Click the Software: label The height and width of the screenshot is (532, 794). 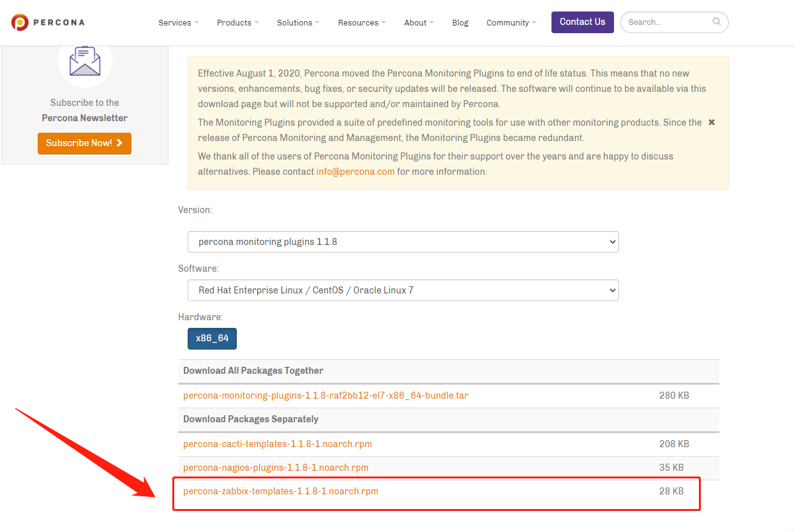(198, 269)
